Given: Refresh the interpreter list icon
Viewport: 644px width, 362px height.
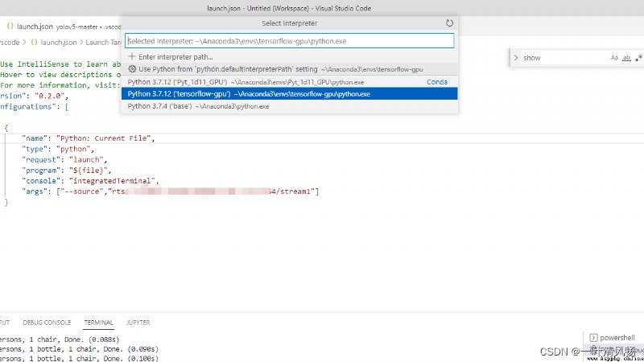Looking at the screenshot, I should (449, 23).
